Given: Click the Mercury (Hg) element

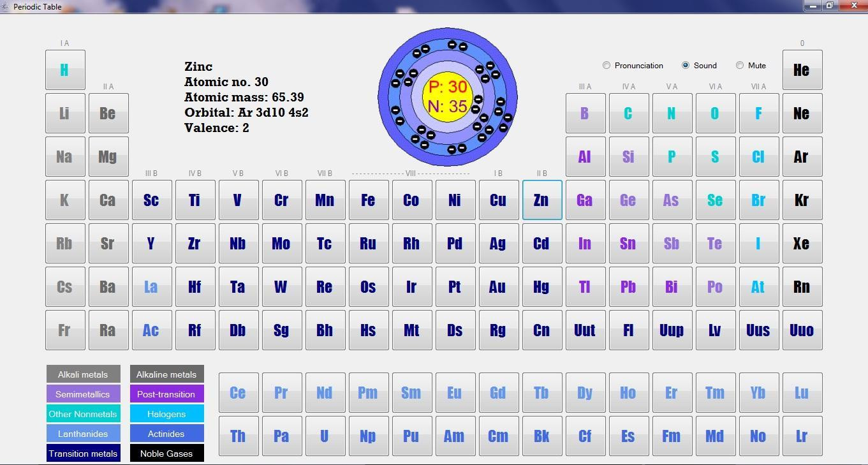Looking at the screenshot, I should [542, 287].
